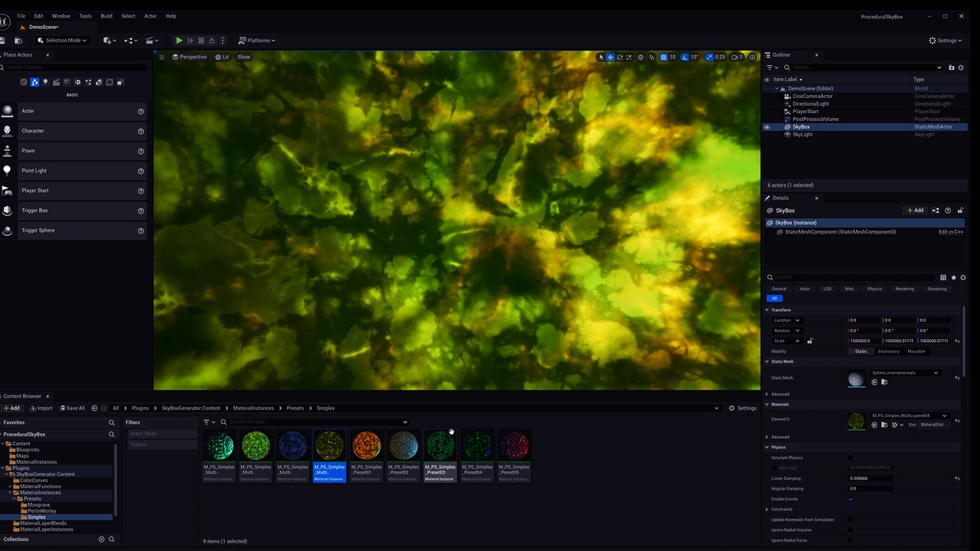
Task: Select the M_PS_Simplex_Preset03 thumbnail
Action: (x=440, y=445)
